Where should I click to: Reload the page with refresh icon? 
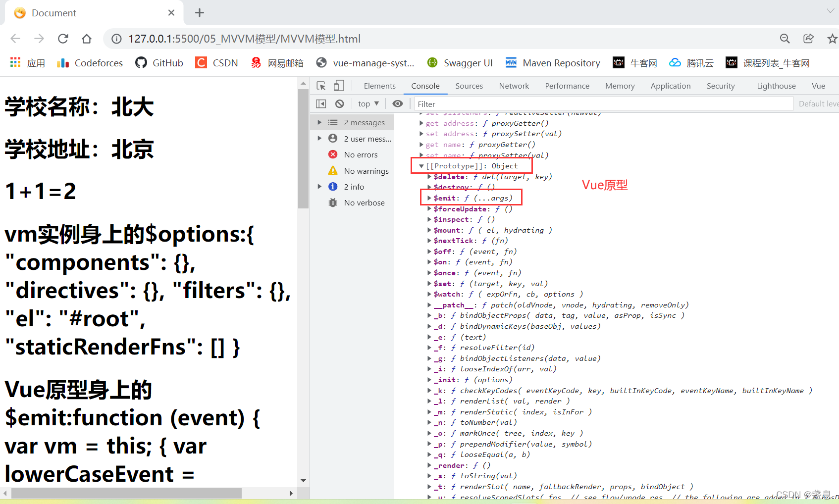[x=63, y=39]
